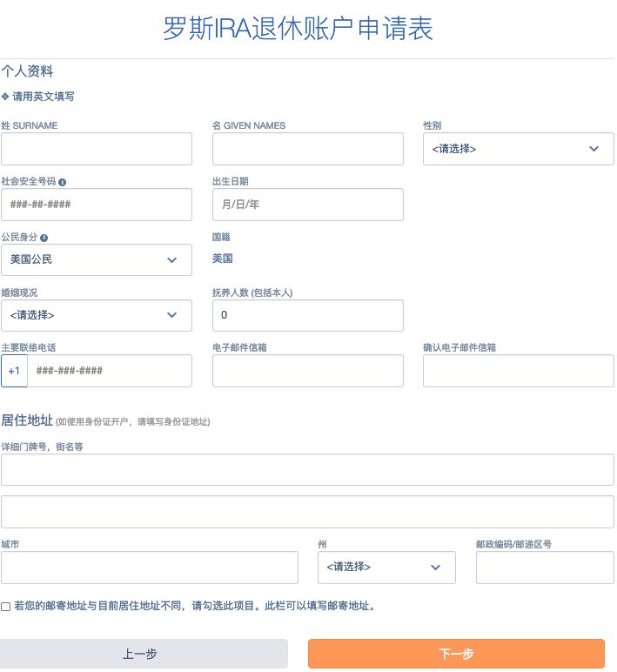Focus the 社会安全号码 ###-##-#### field

[97, 205]
